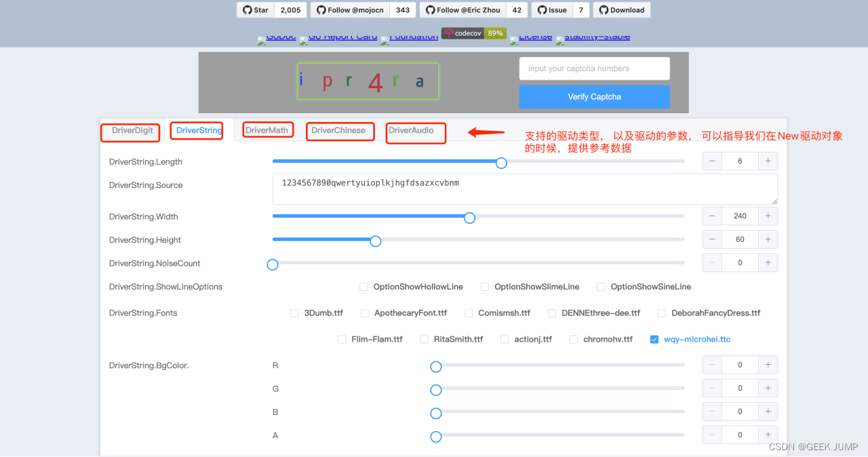This screenshot has height=457, width=868.
Task: Check the Comismsh.ttf font option
Action: coord(469,313)
